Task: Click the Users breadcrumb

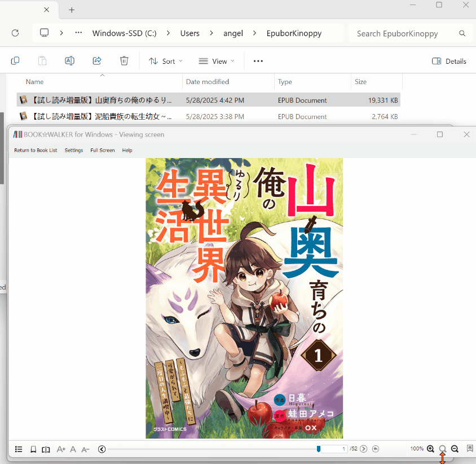Action: point(190,33)
